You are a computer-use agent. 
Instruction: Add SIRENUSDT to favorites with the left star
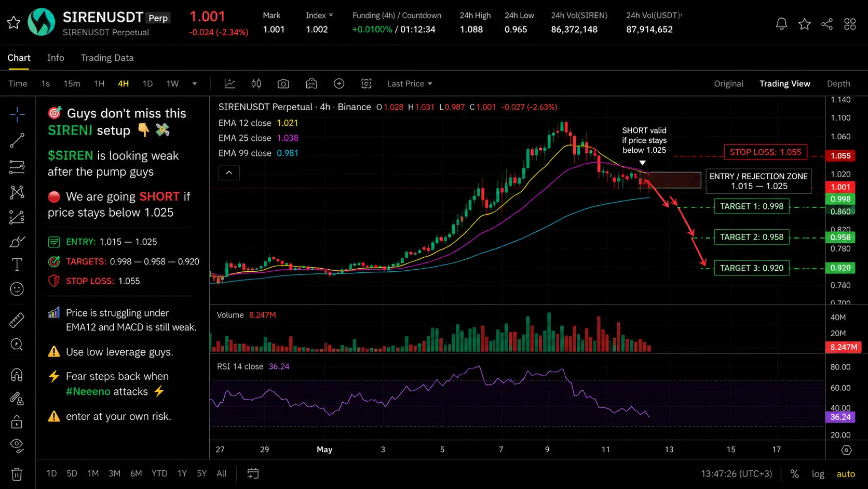[13, 22]
